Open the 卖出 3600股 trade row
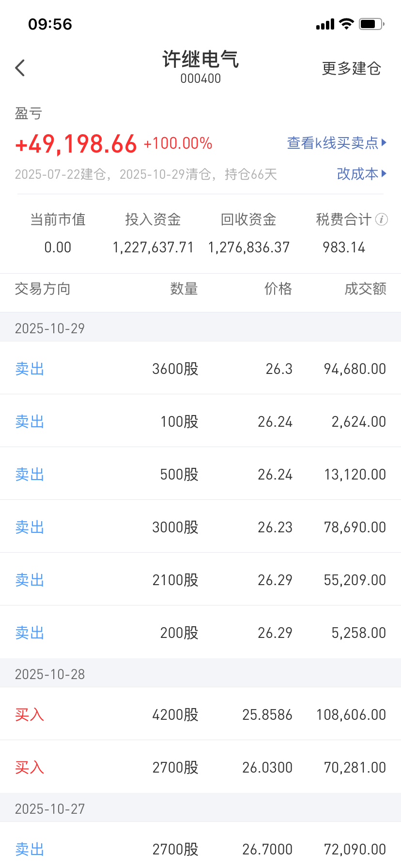401x868 pixels. (x=200, y=368)
